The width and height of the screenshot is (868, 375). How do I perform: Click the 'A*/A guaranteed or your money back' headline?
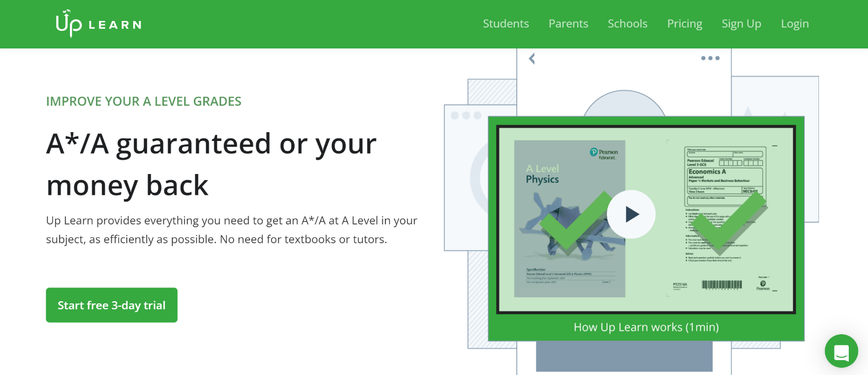pyautogui.click(x=211, y=164)
